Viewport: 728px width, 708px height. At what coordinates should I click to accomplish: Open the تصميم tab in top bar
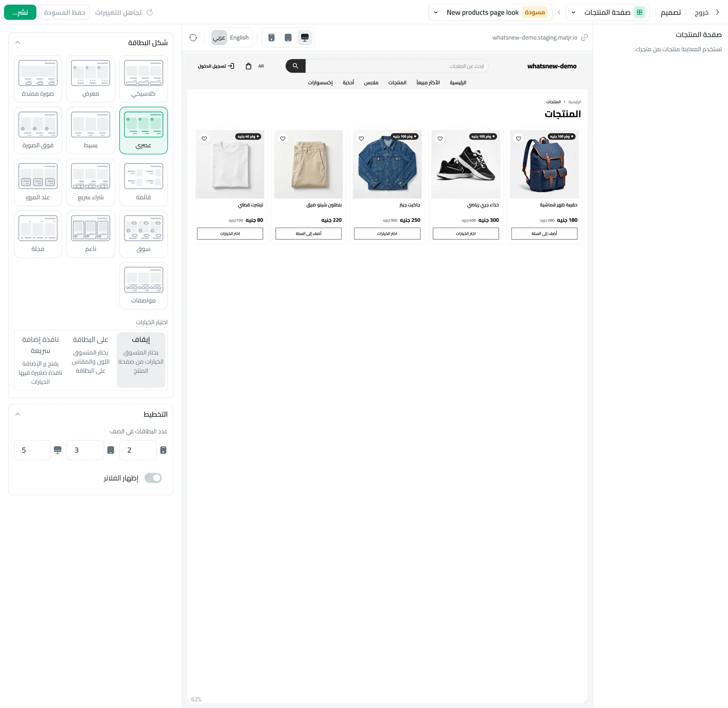click(671, 12)
